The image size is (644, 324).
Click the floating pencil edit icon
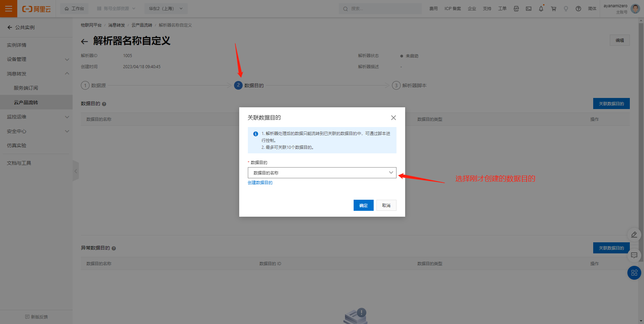point(634,235)
